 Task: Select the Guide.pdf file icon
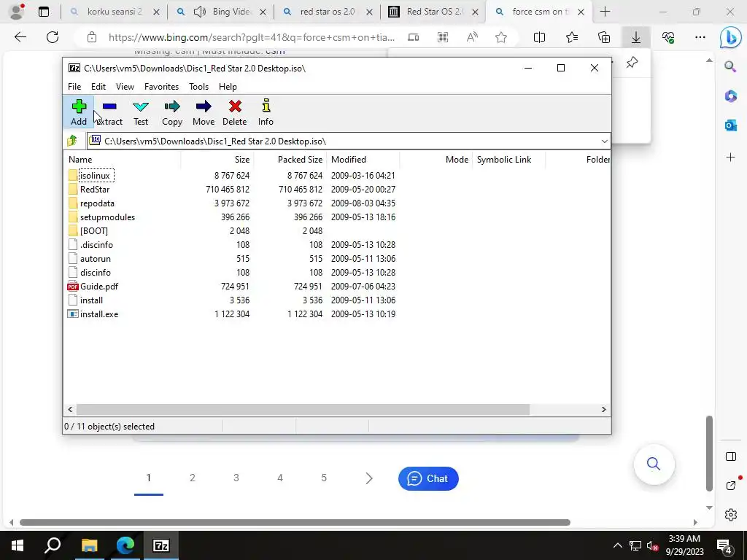coord(73,286)
